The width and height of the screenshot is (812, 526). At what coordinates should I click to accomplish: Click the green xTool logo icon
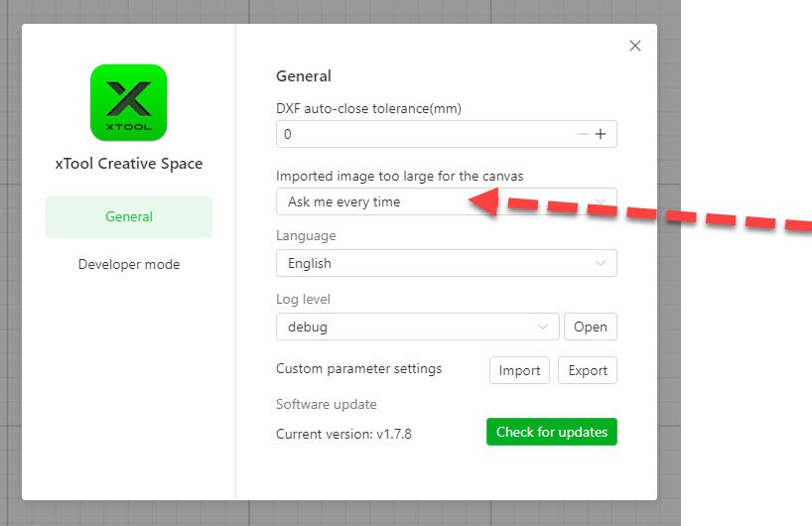point(128,102)
